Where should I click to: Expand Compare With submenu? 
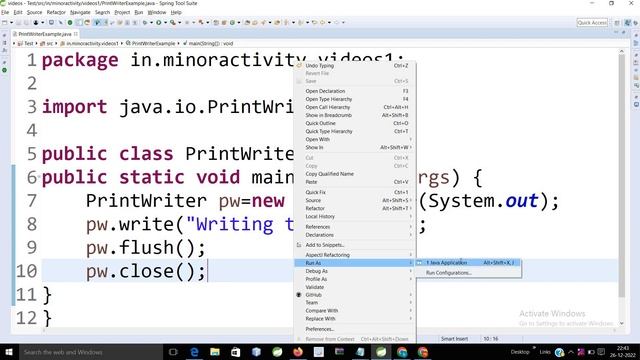pos(355,311)
